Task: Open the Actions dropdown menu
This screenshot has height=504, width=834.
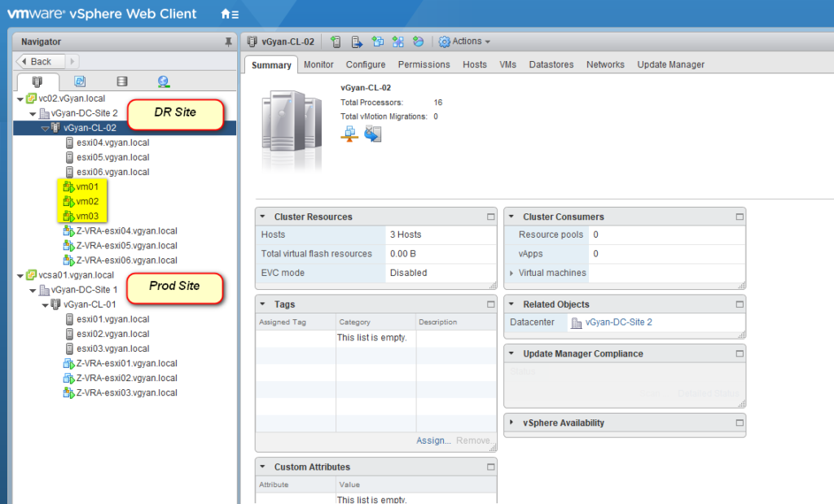Action: [464, 42]
